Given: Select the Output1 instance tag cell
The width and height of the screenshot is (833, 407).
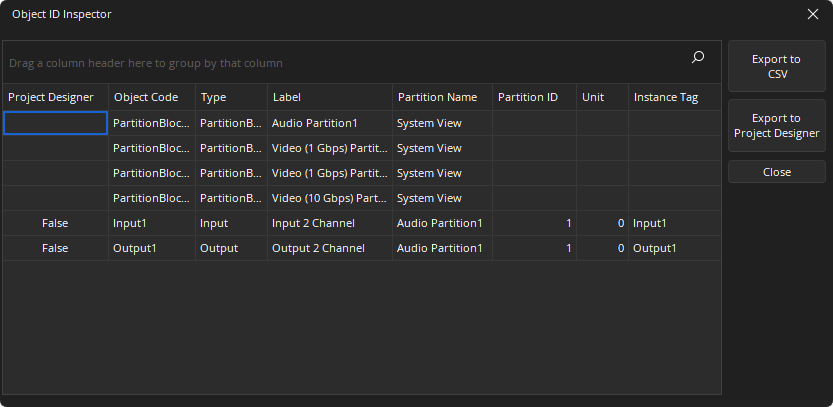Looking at the screenshot, I should pyautogui.click(x=655, y=248).
